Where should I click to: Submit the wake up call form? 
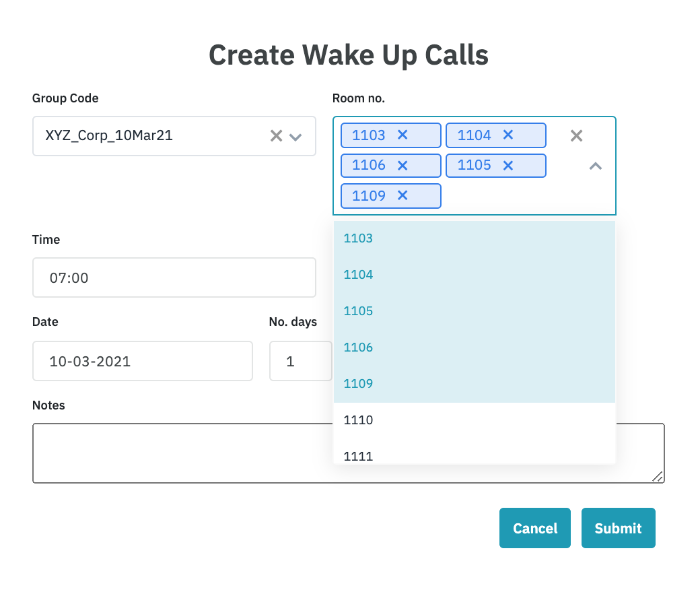pyautogui.click(x=618, y=528)
